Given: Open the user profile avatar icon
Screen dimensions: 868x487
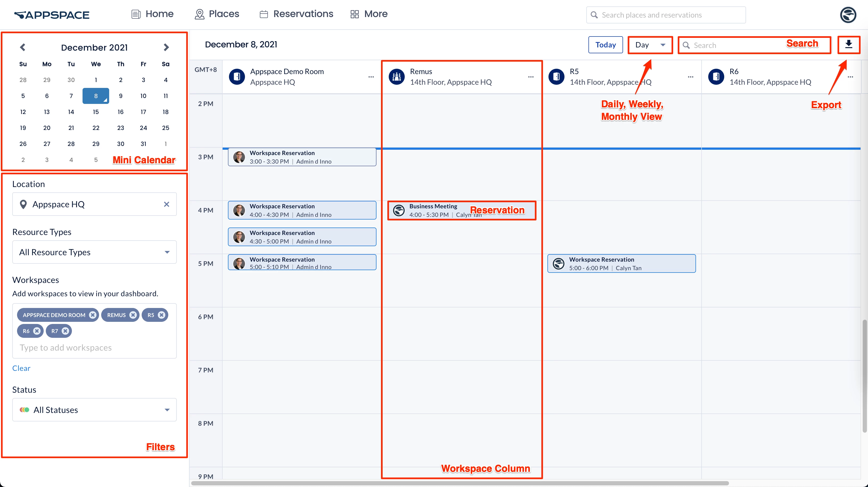Looking at the screenshot, I should pos(848,15).
